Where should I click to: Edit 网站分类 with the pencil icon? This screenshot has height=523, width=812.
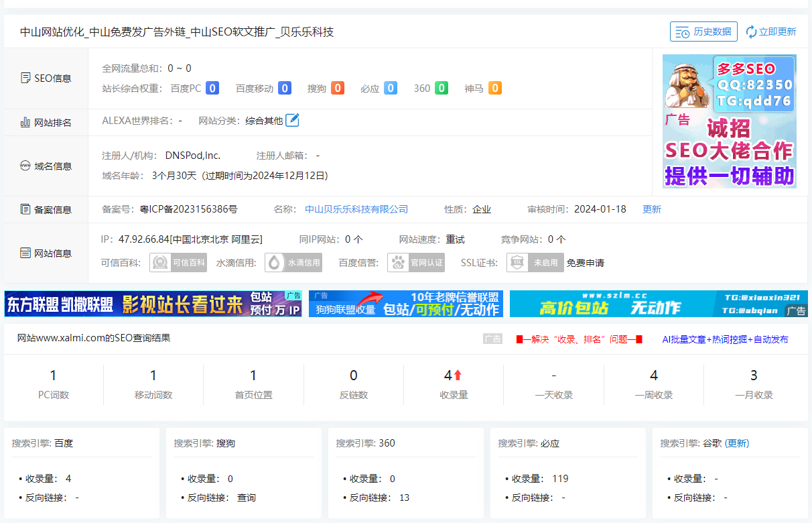pyautogui.click(x=292, y=121)
